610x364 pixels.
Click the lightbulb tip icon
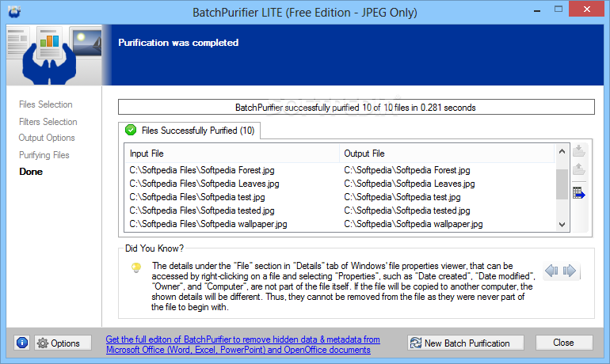click(136, 268)
